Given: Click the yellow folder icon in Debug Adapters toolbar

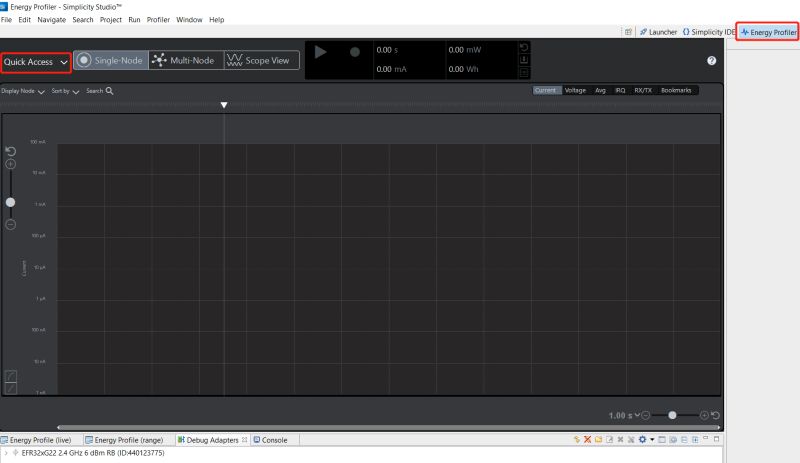Looking at the screenshot, I should click(x=598, y=440).
